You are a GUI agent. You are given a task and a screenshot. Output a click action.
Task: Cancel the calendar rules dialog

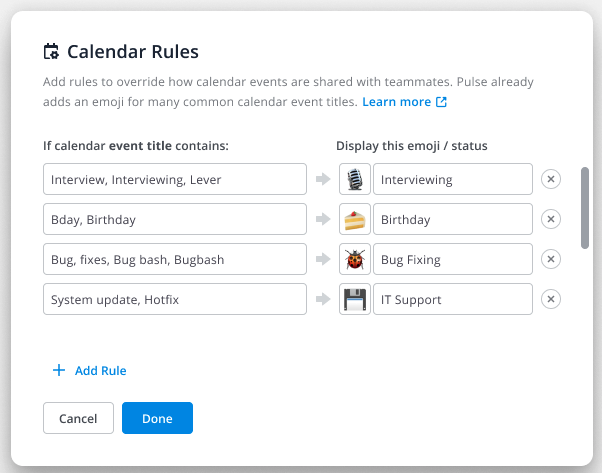(x=78, y=418)
